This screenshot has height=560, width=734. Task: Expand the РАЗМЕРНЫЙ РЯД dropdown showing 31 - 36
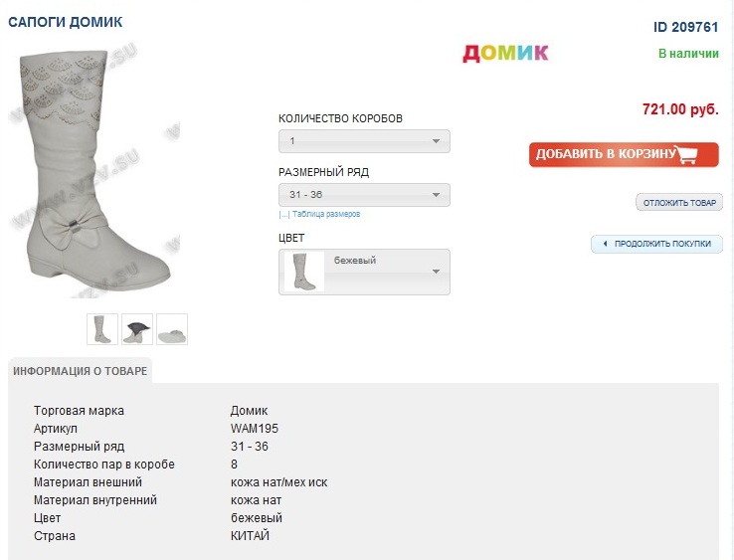click(363, 195)
